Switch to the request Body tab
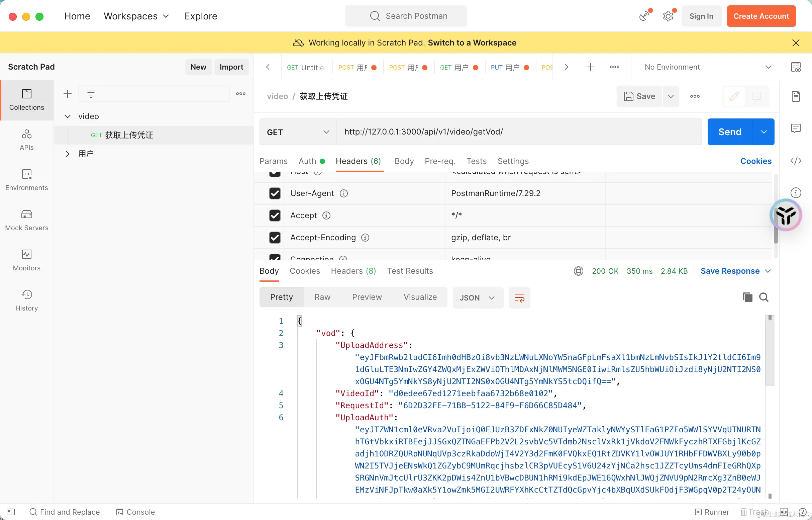The height and width of the screenshot is (520, 812). pos(404,161)
